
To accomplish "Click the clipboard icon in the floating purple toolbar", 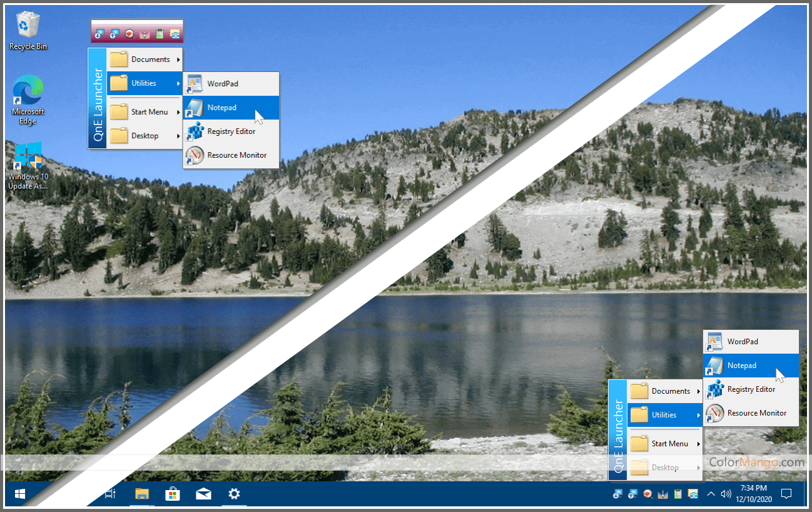I will tap(160, 34).
